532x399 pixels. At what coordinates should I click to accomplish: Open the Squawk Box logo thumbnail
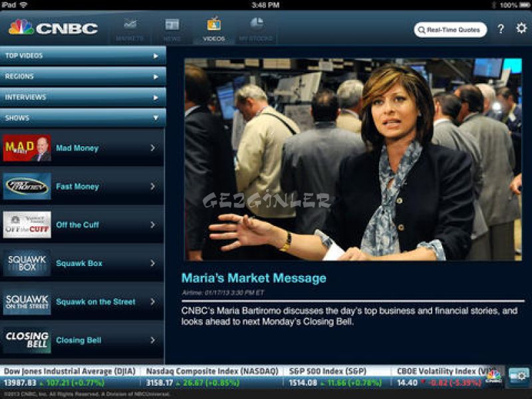coord(27,263)
